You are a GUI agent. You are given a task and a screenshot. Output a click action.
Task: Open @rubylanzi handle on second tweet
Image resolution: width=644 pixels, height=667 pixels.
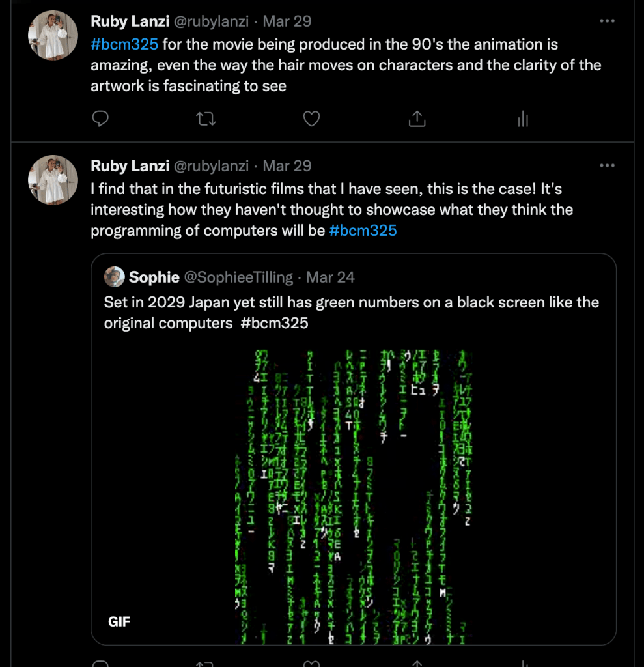(210, 166)
